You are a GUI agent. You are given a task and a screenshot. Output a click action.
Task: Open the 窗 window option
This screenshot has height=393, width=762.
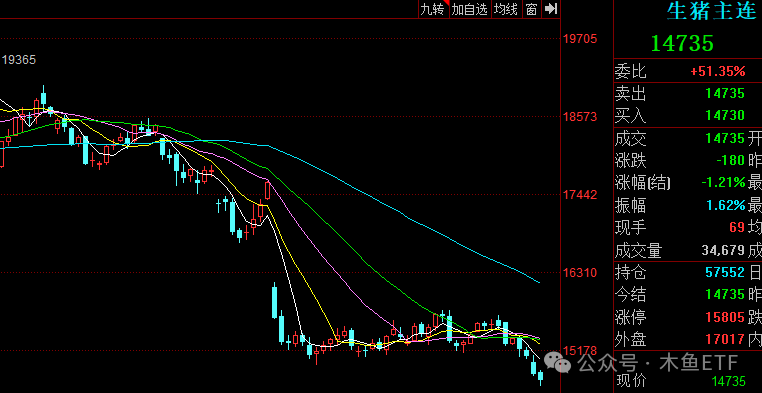tap(531, 9)
